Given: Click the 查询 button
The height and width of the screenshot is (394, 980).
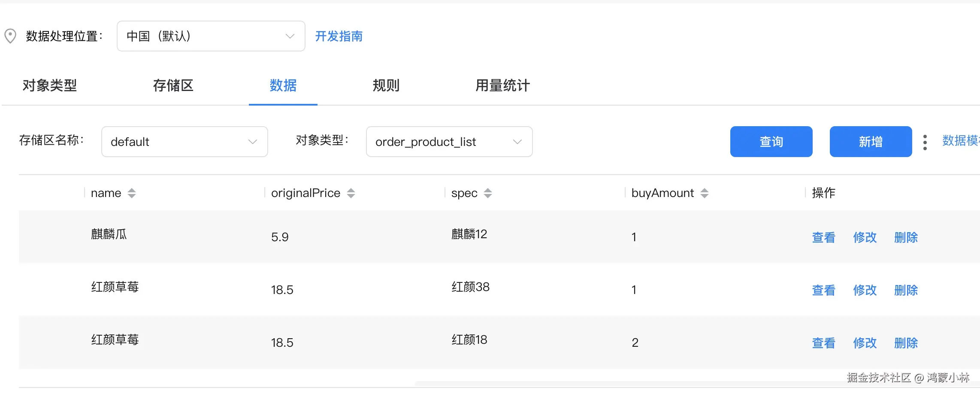Looking at the screenshot, I should click(771, 142).
